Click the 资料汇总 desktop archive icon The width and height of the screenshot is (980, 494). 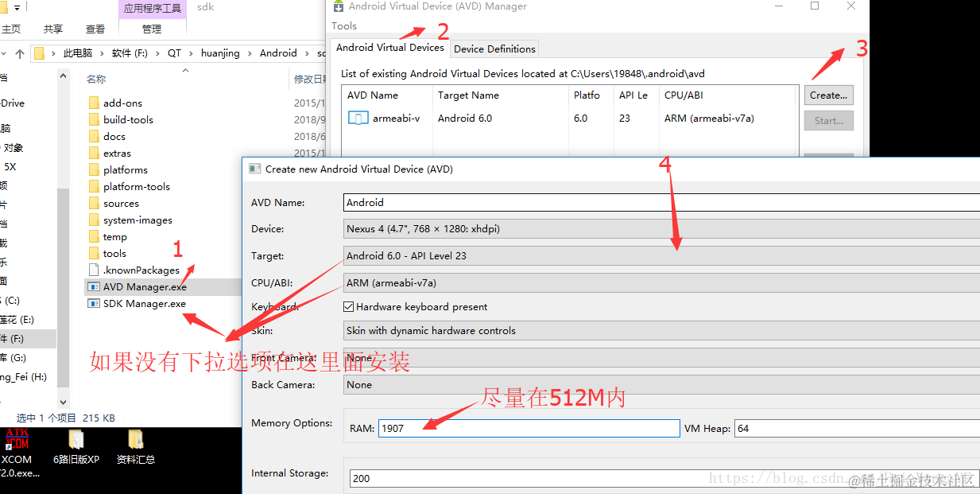click(135, 439)
